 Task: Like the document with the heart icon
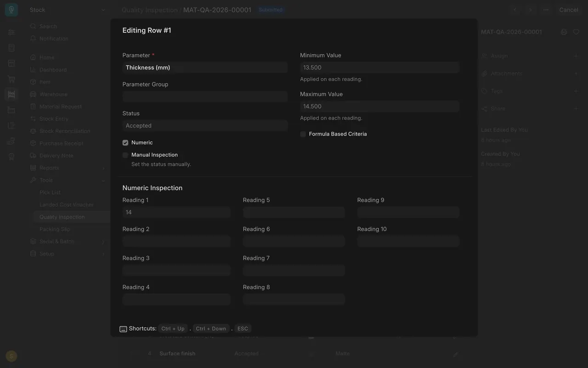pyautogui.click(x=576, y=32)
